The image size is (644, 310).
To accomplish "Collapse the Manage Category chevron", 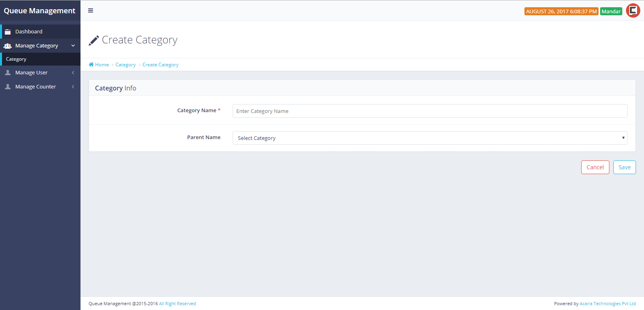I will (x=73, y=46).
